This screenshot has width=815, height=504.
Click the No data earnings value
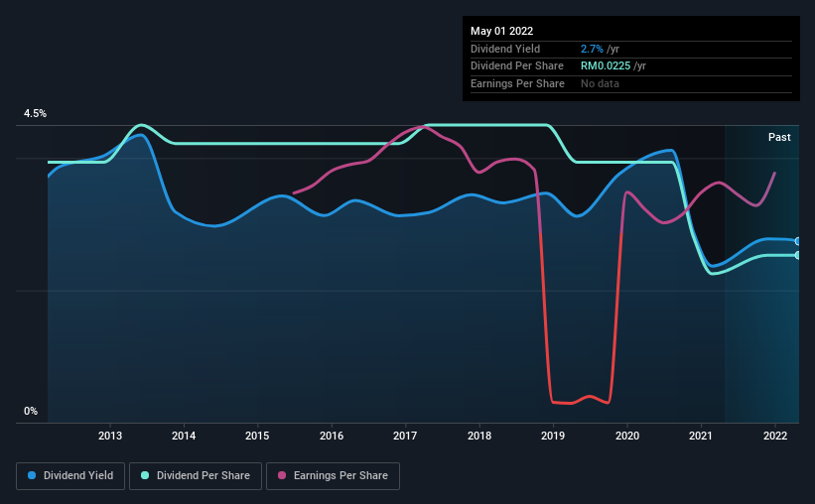coord(600,83)
